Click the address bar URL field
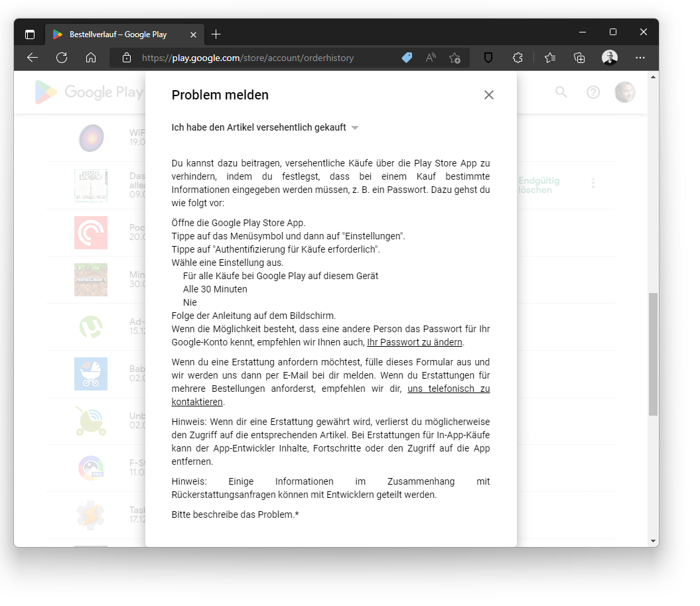Image resolution: width=700 pixels, height=606 pixels. click(x=265, y=58)
